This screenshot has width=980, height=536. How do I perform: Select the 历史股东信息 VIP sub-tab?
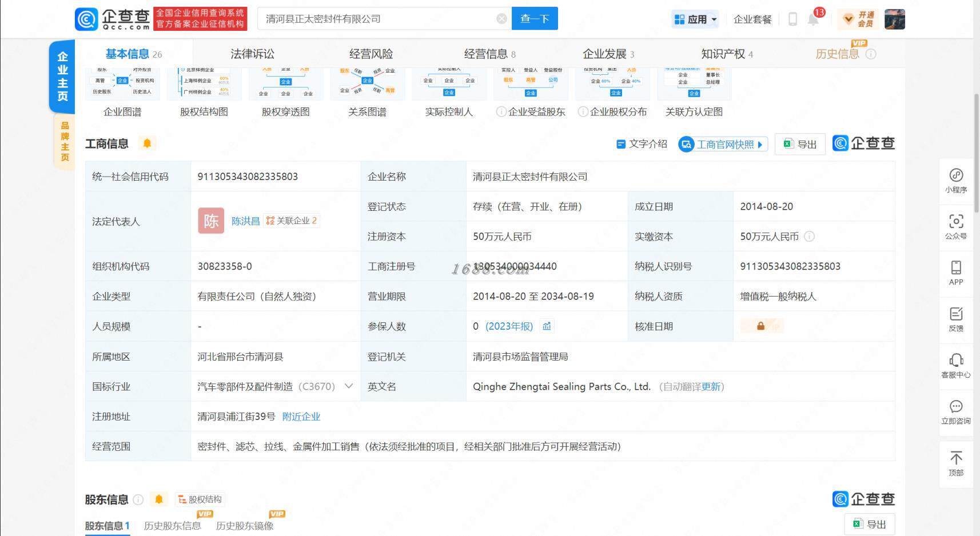point(172,526)
